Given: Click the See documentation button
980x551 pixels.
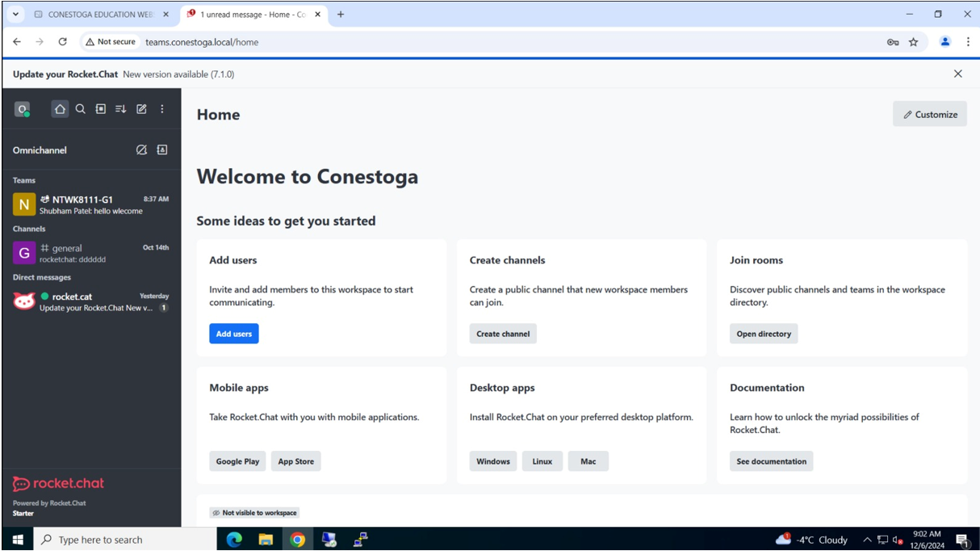Looking at the screenshot, I should click(x=772, y=461).
